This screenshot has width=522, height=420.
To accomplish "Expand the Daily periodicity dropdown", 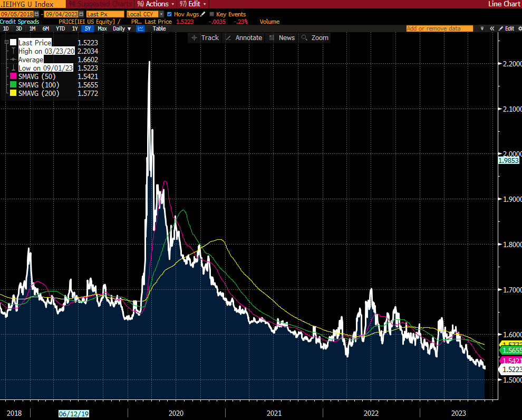I will point(122,29).
